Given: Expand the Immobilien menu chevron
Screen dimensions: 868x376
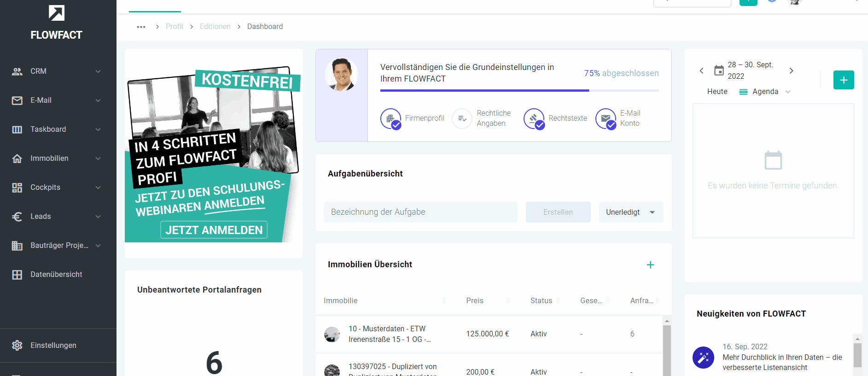Looking at the screenshot, I should 98,159.
